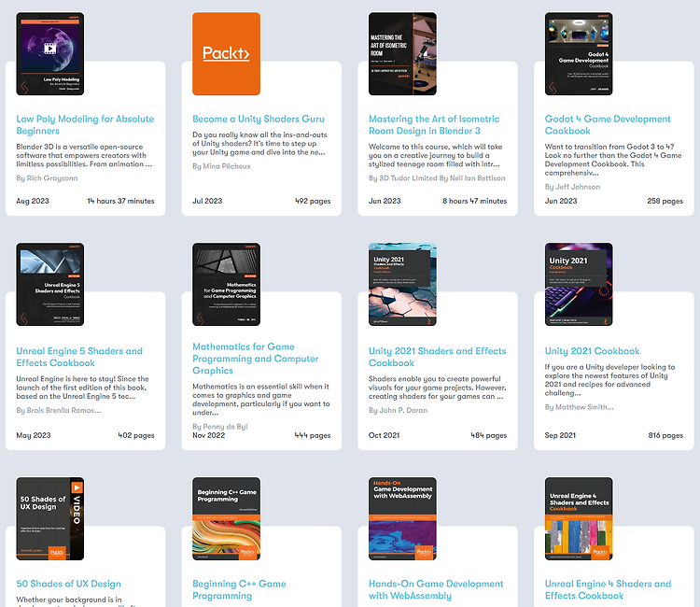700x607 pixels.
Task: Click author text 'By Mina Pêcheux'
Action: (x=221, y=166)
